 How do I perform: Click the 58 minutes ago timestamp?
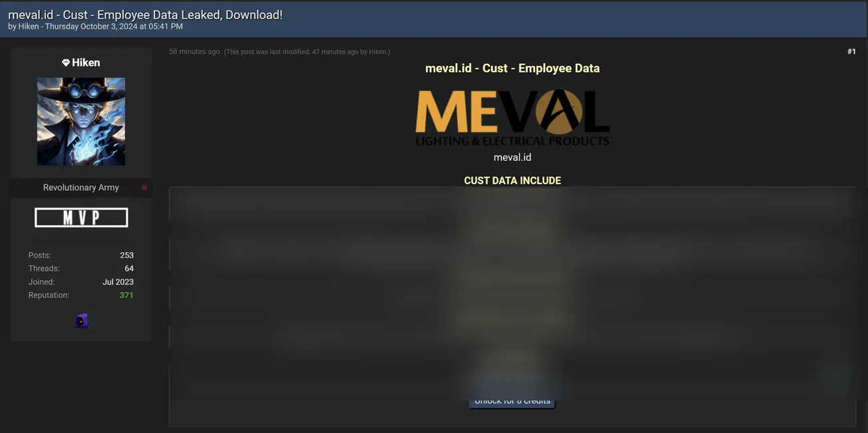[194, 52]
